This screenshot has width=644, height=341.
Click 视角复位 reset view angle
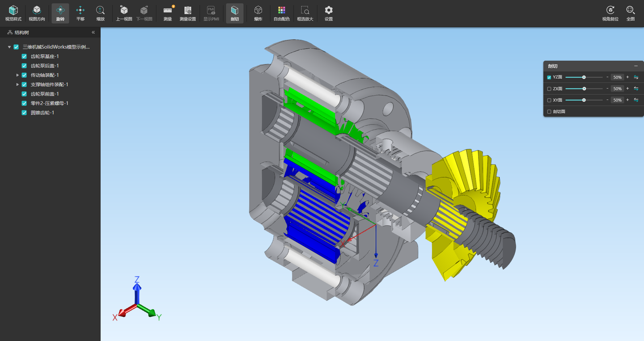[610, 13]
